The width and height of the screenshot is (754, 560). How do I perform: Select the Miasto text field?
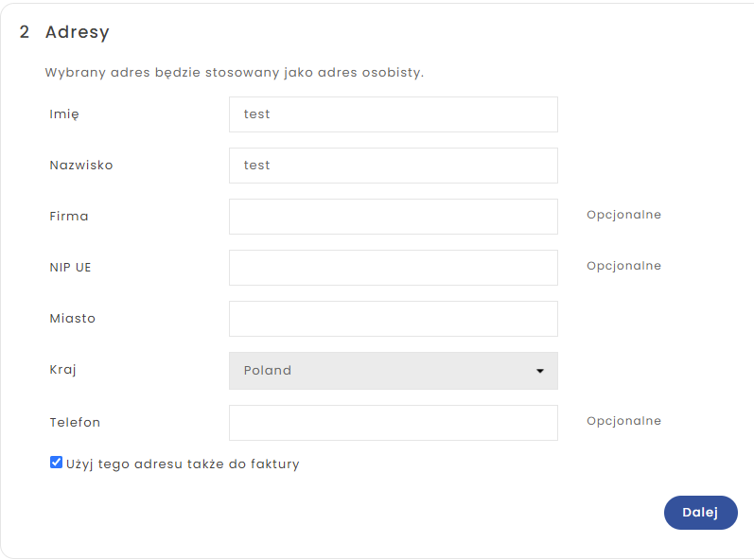[393, 319]
